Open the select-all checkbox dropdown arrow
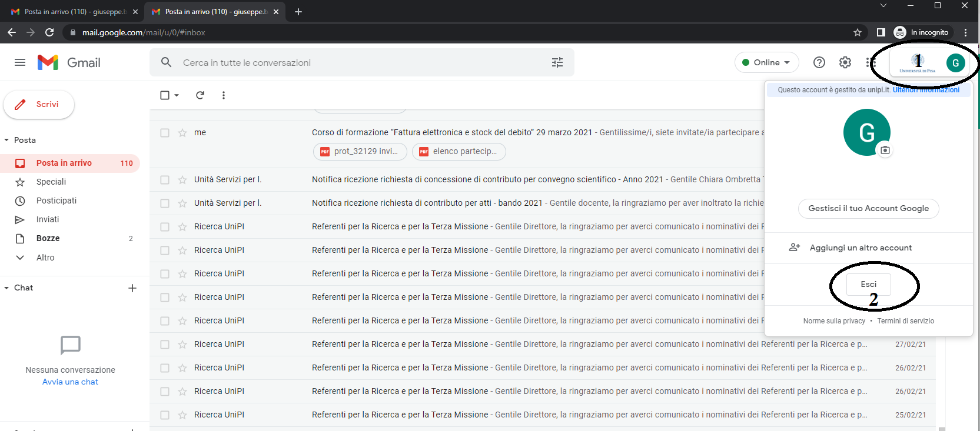980x431 pixels. (177, 95)
